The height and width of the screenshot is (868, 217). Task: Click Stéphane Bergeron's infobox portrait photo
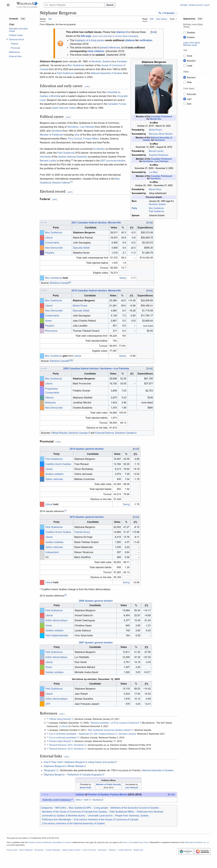click(x=154, y=89)
